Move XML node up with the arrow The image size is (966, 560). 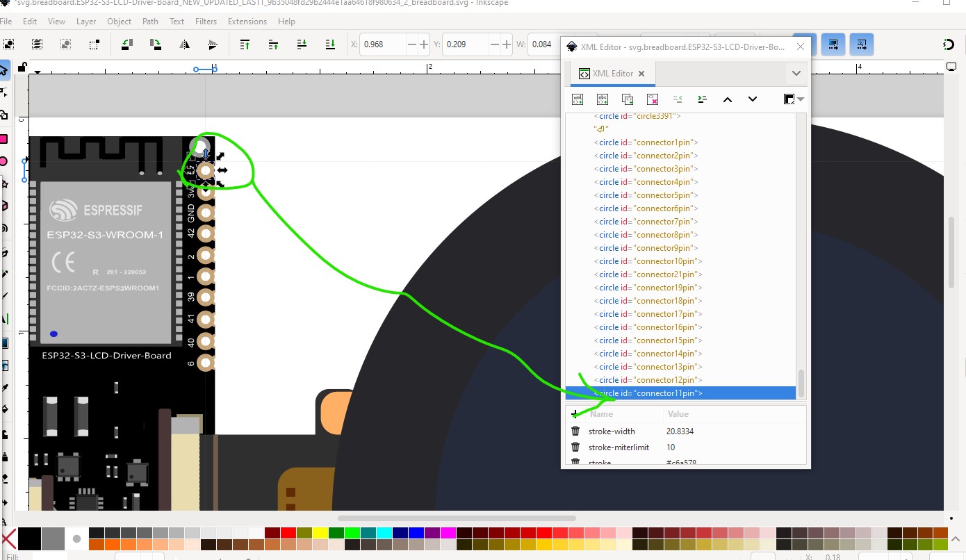pos(728,99)
